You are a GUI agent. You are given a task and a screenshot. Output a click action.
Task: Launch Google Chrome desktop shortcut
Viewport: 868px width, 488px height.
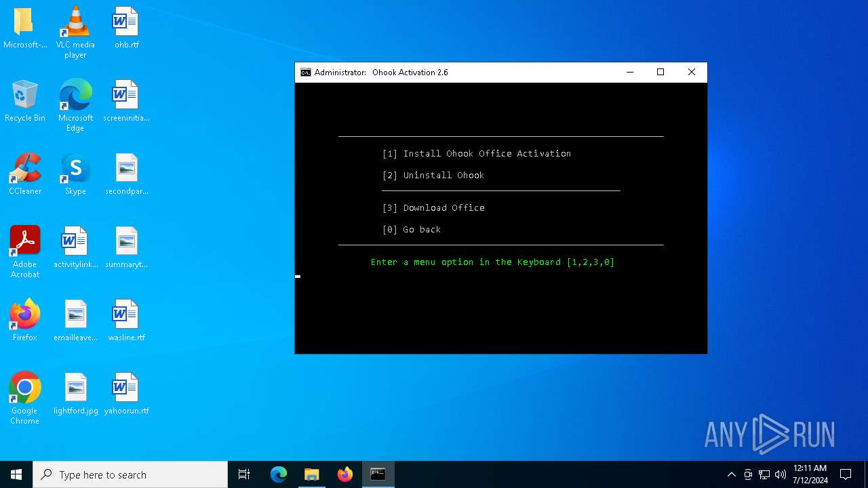pos(25,399)
